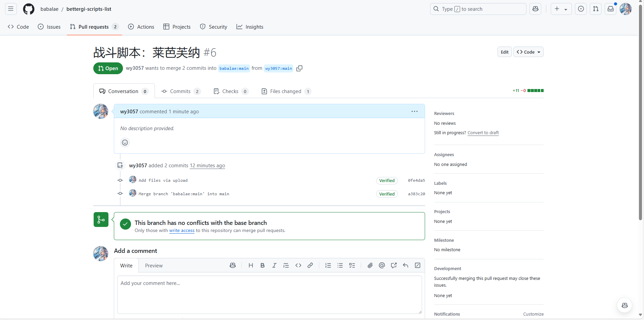This screenshot has width=644, height=320.
Task: Open the Code dropdown button
Action: click(x=528, y=52)
